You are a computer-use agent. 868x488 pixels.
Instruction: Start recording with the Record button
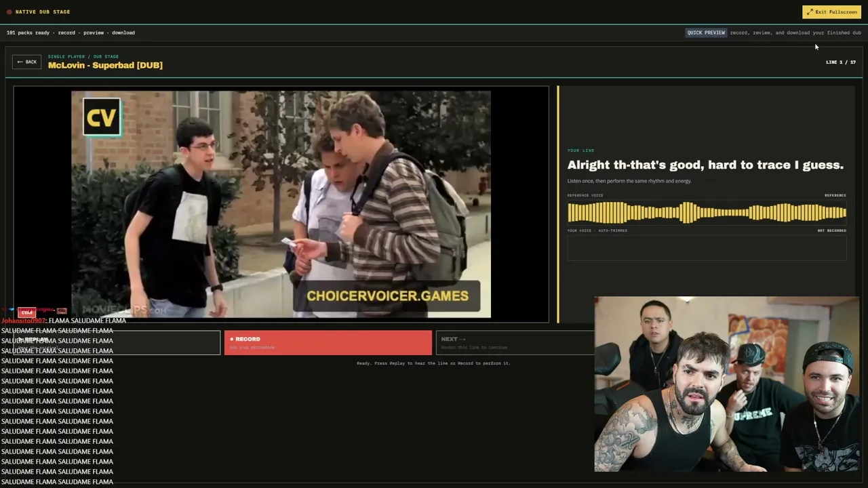click(328, 342)
